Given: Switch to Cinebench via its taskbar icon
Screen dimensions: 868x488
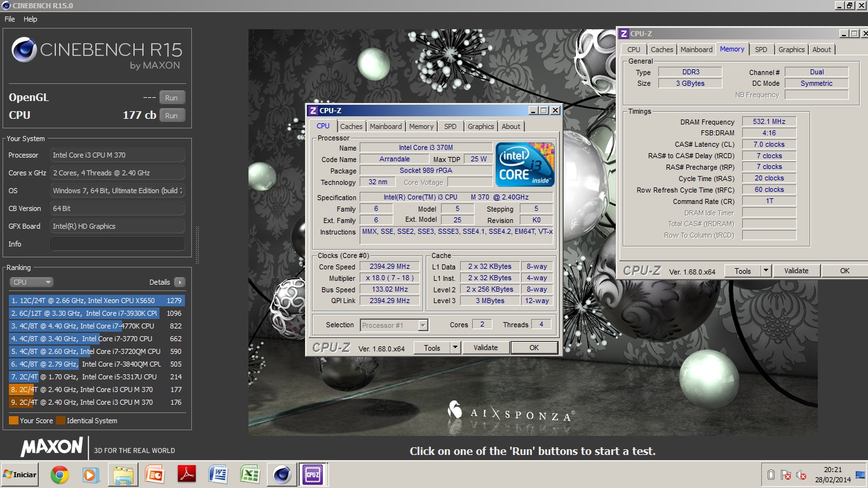Looking at the screenshot, I should pyautogui.click(x=282, y=475).
